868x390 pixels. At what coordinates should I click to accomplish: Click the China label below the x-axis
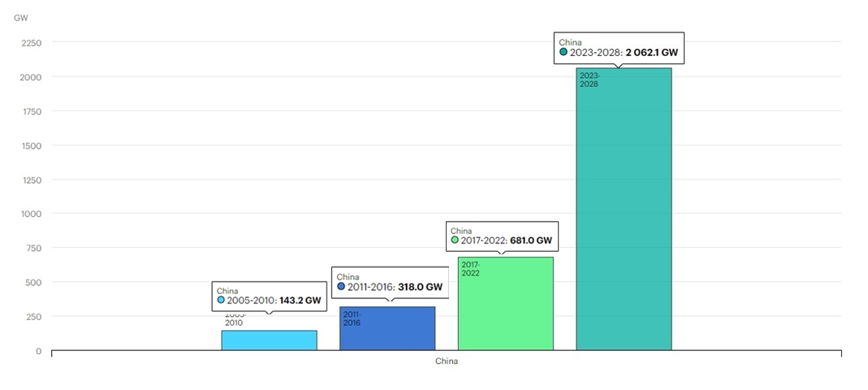pyautogui.click(x=447, y=362)
